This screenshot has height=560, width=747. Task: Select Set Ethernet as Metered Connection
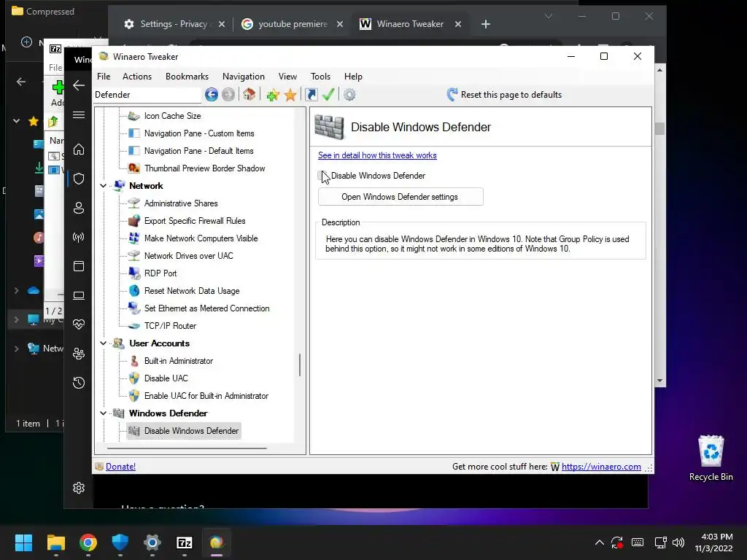click(x=206, y=308)
